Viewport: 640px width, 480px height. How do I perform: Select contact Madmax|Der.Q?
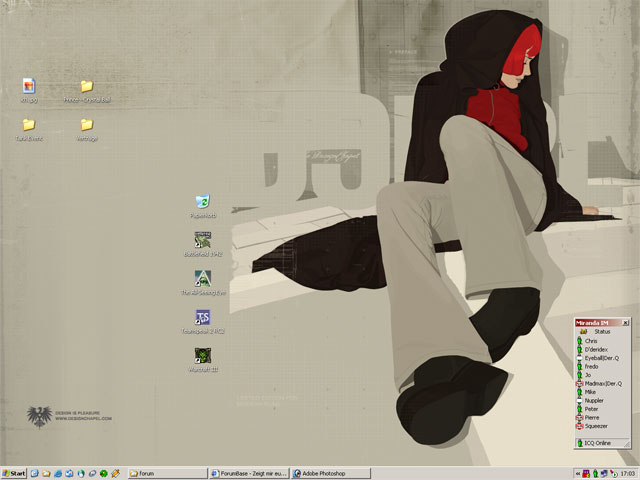[602, 383]
